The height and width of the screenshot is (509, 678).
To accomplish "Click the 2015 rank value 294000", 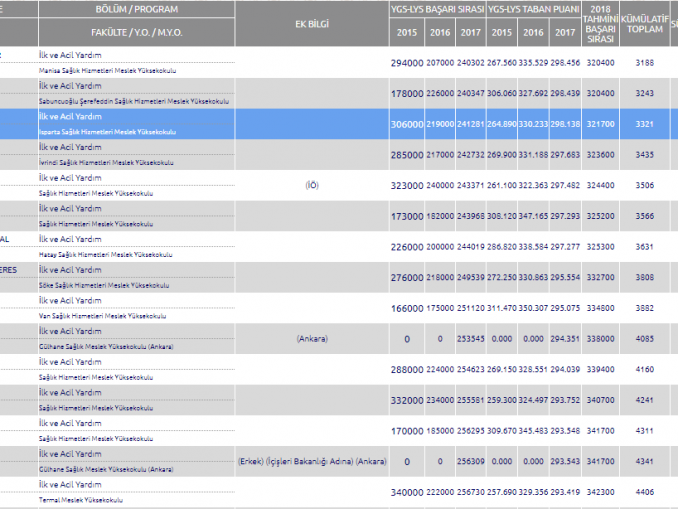I will tap(407, 62).
